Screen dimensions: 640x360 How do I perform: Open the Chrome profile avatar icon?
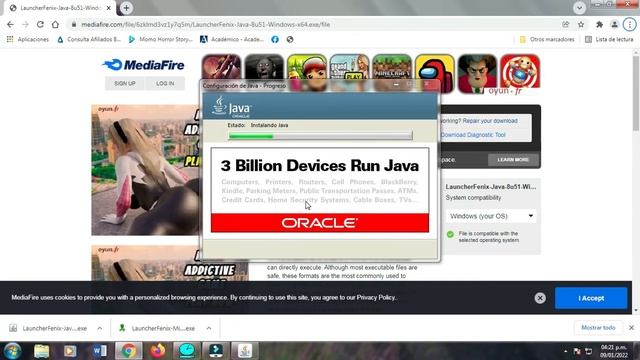tap(614, 24)
